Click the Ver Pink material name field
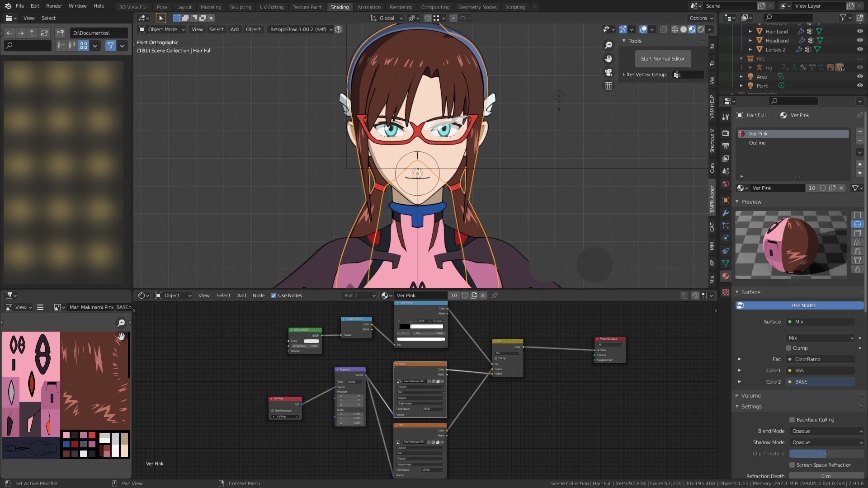The height and width of the screenshot is (488, 868). point(777,188)
